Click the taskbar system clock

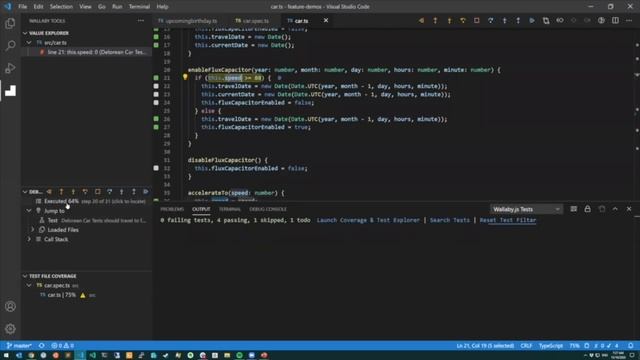click(x=618, y=355)
